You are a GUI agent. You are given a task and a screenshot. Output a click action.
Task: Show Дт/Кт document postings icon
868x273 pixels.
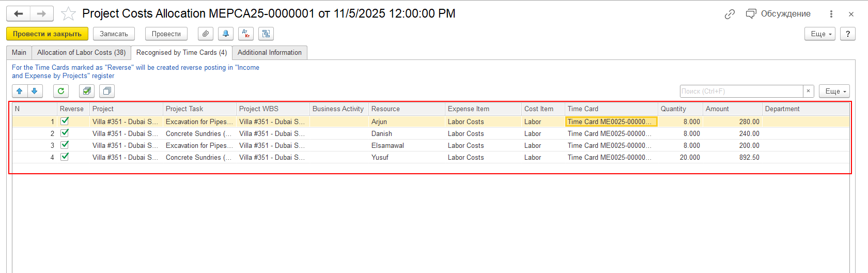click(246, 34)
